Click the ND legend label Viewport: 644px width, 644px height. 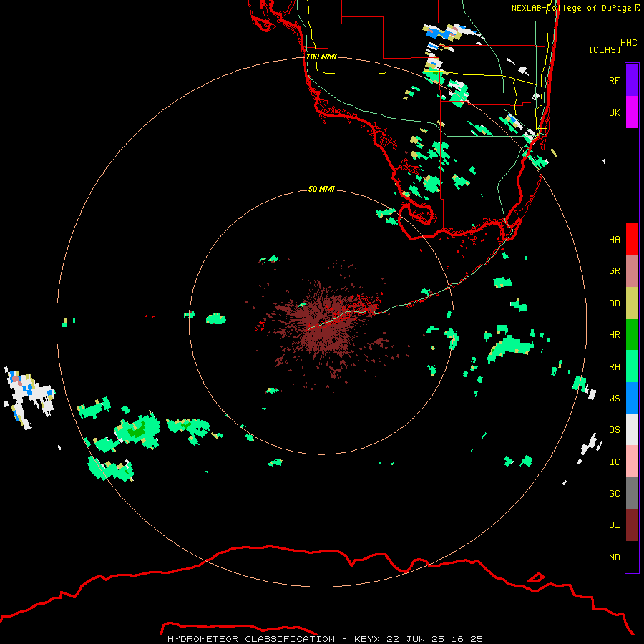[x=614, y=557]
